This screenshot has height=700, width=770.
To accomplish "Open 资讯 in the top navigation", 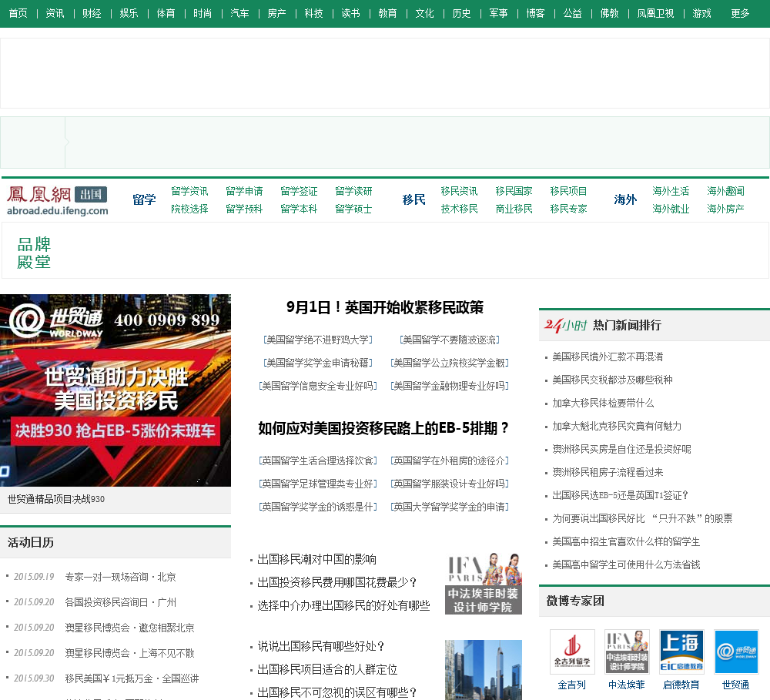I will pos(55,13).
